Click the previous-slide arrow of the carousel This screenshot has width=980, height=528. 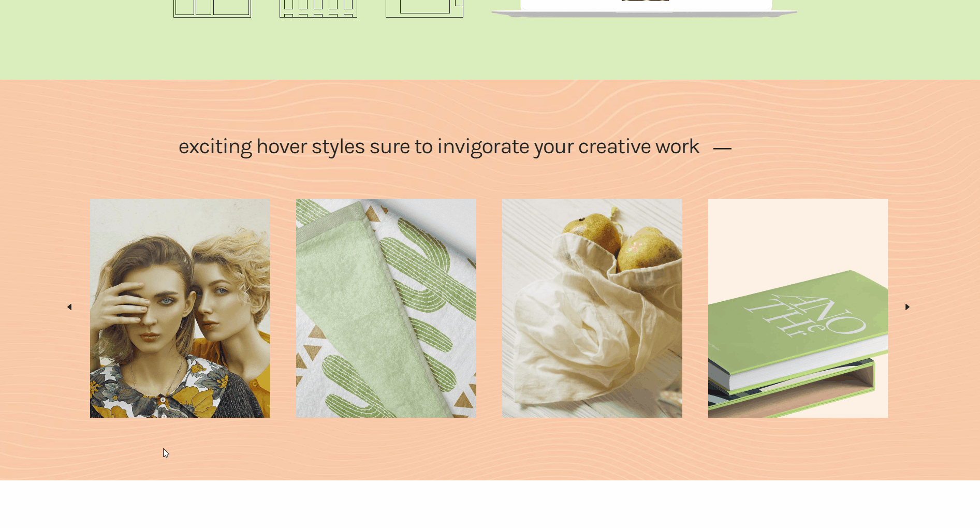pos(69,307)
